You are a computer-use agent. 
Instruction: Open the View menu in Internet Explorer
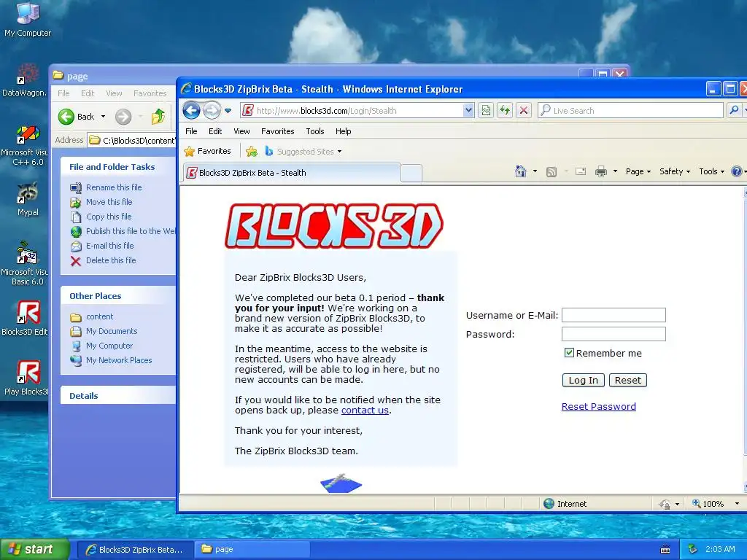(x=241, y=131)
